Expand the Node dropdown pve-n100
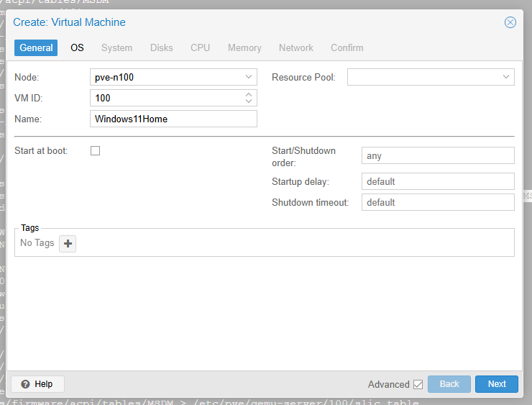The height and width of the screenshot is (405, 532). coord(249,77)
